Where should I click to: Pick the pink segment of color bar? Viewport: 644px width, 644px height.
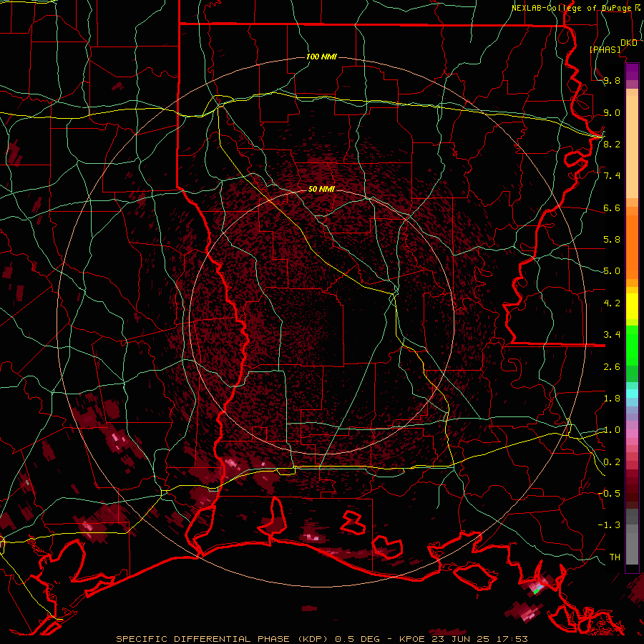click(x=632, y=434)
